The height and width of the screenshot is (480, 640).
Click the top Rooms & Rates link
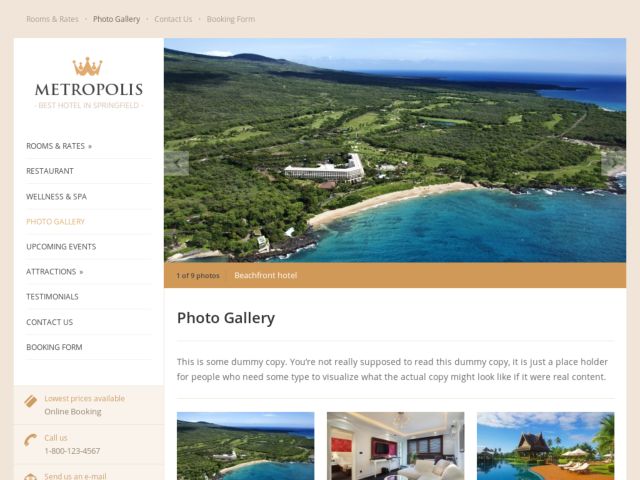coord(52,19)
